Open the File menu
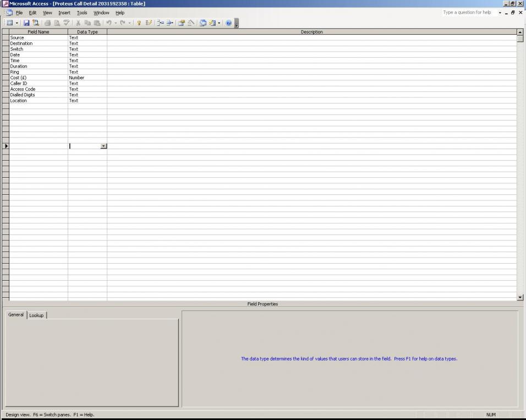 click(19, 13)
